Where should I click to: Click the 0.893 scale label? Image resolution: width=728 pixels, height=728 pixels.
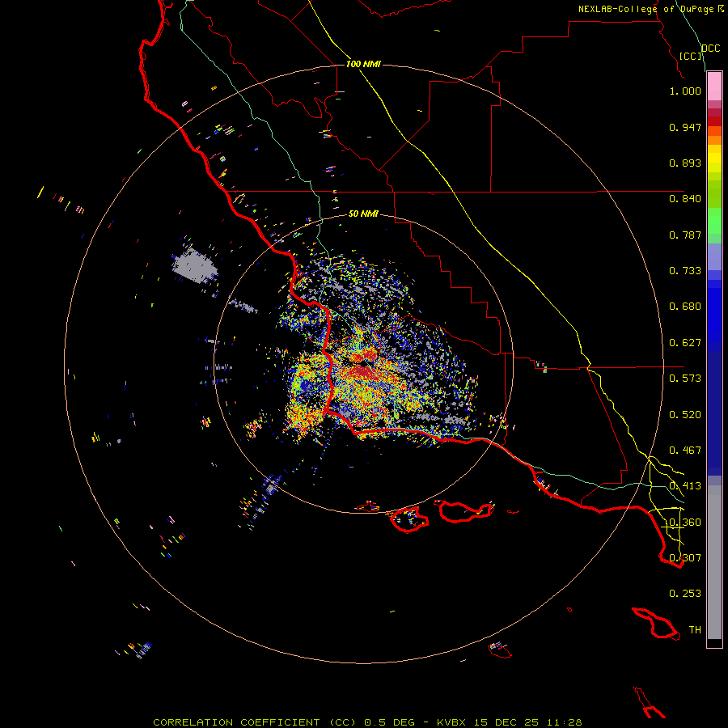pos(685,163)
